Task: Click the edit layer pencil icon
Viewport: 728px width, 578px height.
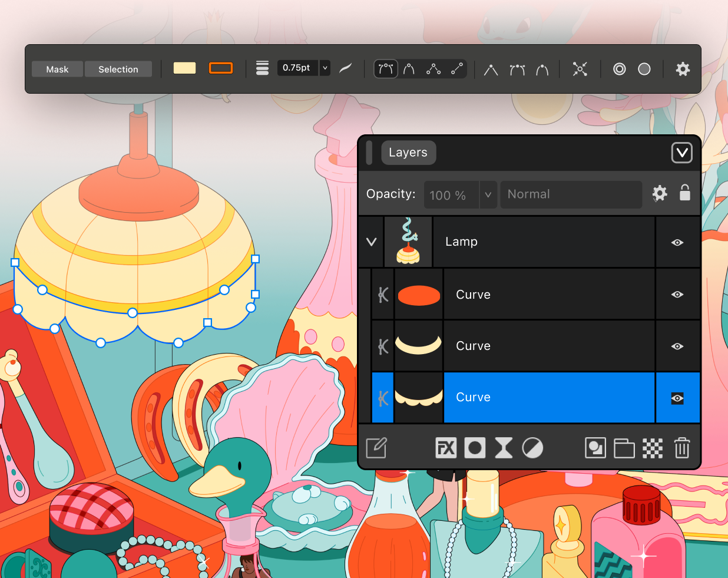Action: pos(376,448)
